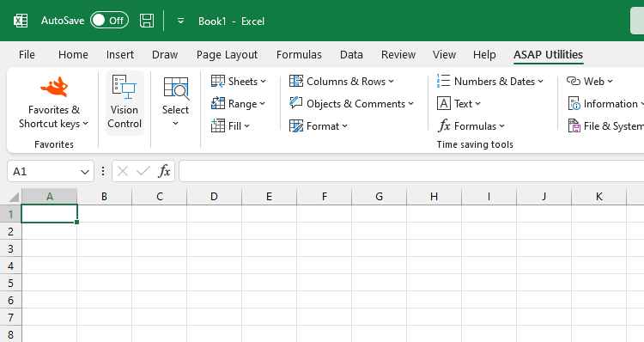Switch to the Data tab

pos(351,55)
